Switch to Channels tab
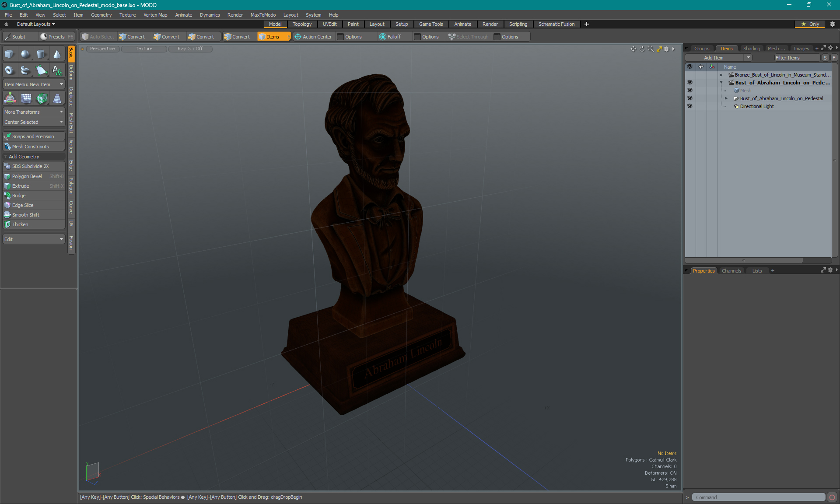This screenshot has height=504, width=840. pyautogui.click(x=731, y=271)
